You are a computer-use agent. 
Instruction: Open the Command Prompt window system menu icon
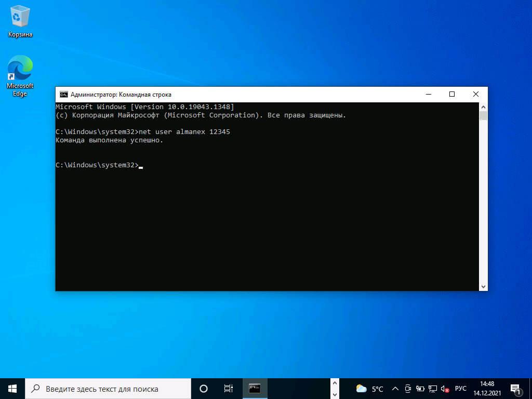tap(63, 95)
